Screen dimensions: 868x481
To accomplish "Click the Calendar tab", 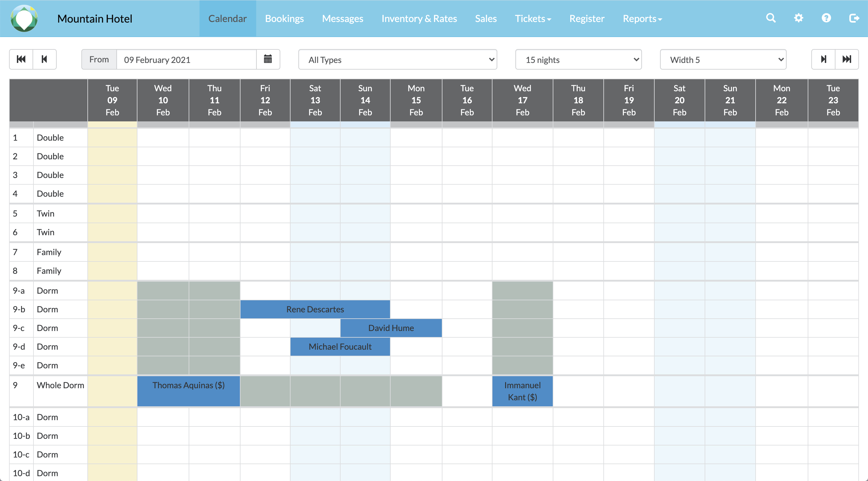I will point(228,18).
